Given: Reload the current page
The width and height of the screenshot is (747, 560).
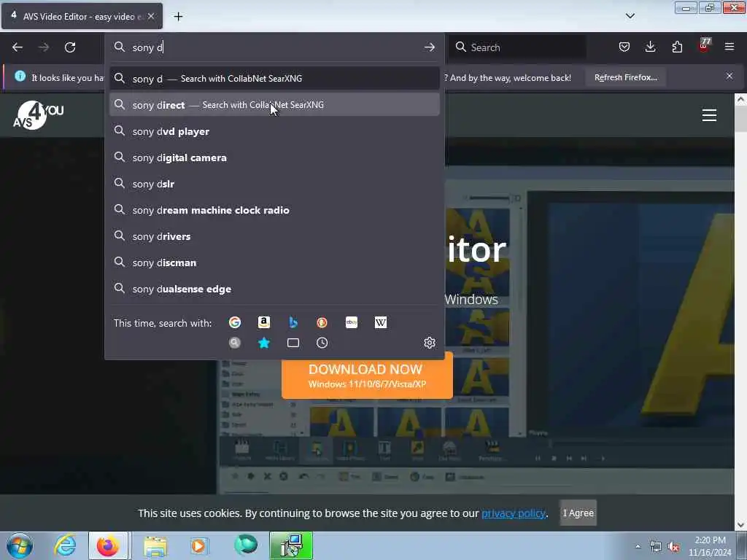Looking at the screenshot, I should 70,47.
